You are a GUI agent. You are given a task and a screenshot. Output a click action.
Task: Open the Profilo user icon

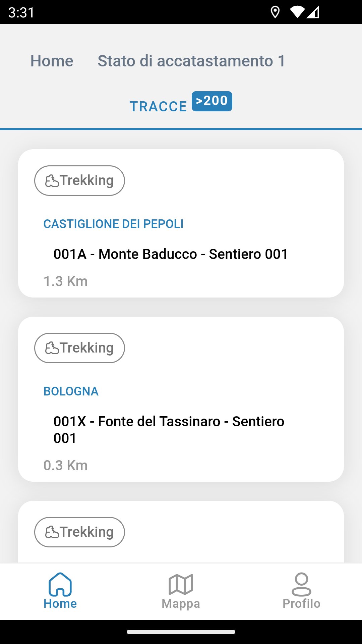(301, 584)
